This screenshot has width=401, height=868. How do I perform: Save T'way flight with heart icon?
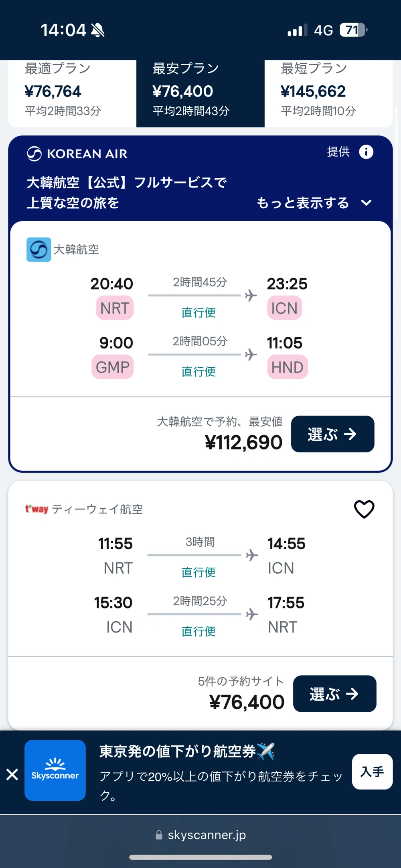click(364, 509)
